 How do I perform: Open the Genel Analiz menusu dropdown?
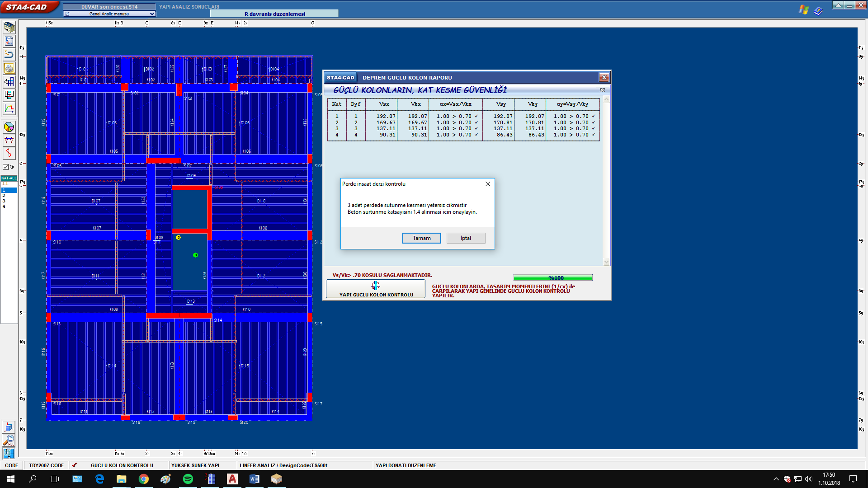(152, 14)
